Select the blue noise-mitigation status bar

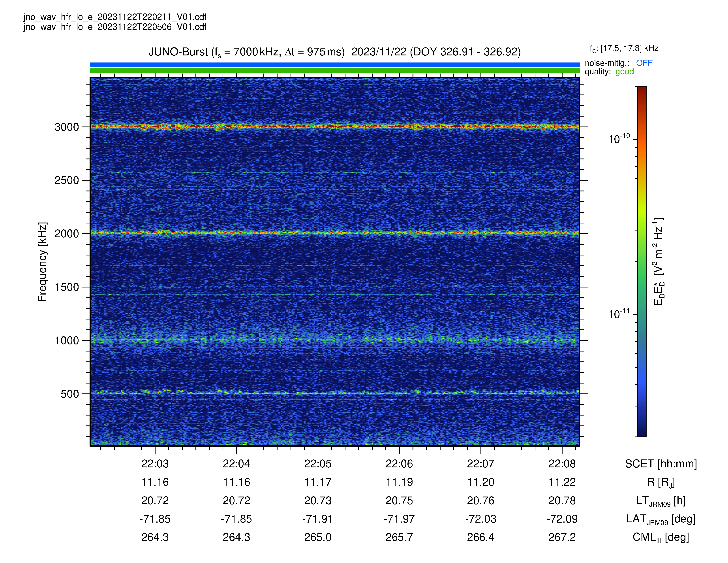335,65
